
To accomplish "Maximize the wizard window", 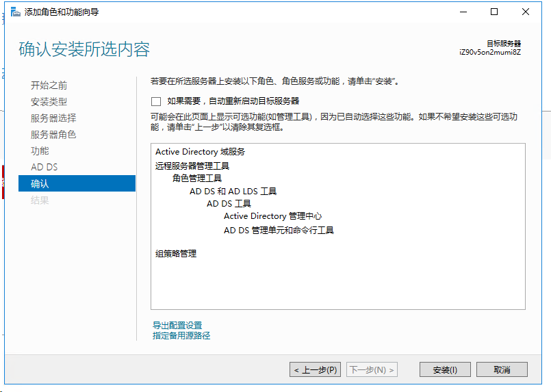I will point(494,12).
